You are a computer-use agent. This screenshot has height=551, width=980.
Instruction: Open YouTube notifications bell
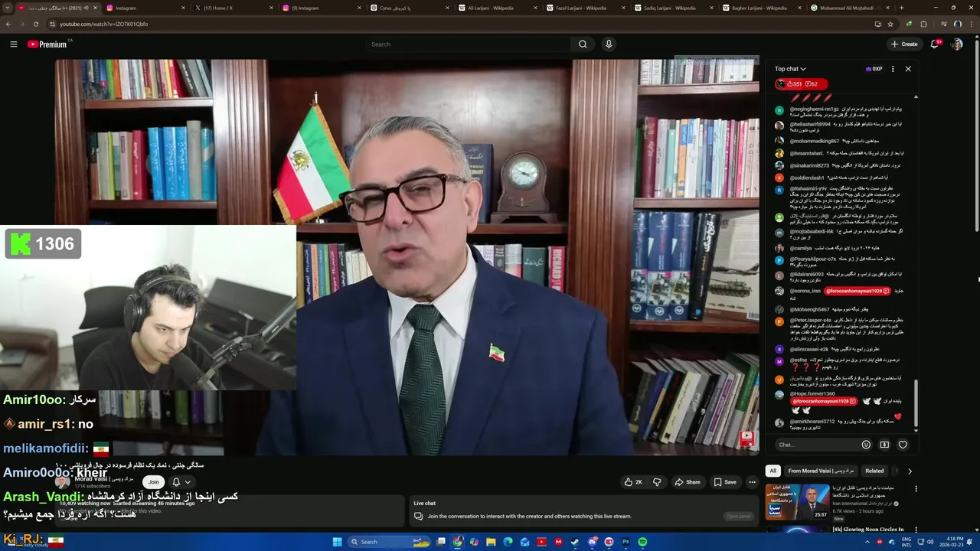coord(934,44)
